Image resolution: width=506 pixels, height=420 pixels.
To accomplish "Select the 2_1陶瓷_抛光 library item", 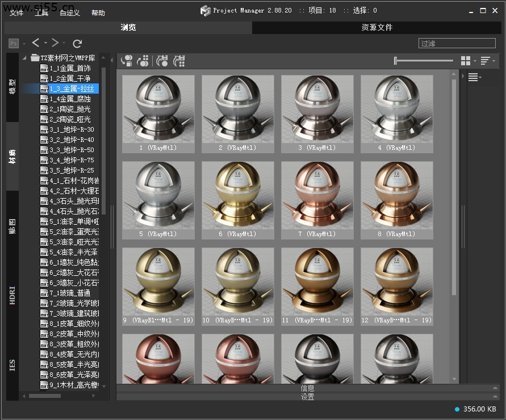I will click(x=70, y=109).
